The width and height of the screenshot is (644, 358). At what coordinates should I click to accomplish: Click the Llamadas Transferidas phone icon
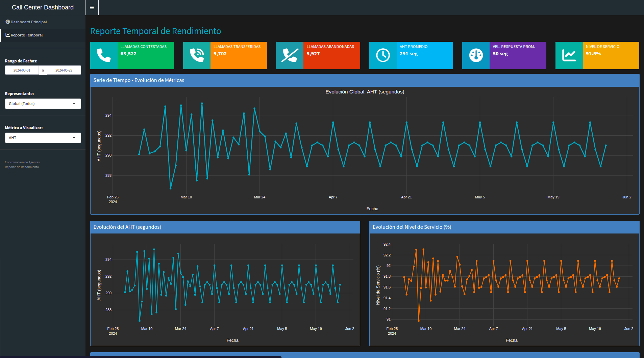click(197, 55)
